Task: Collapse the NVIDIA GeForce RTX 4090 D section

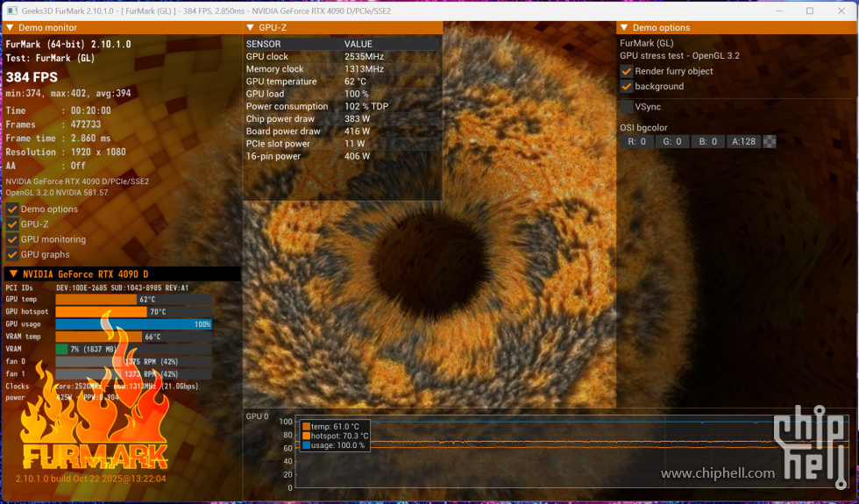Action: pyautogui.click(x=13, y=274)
